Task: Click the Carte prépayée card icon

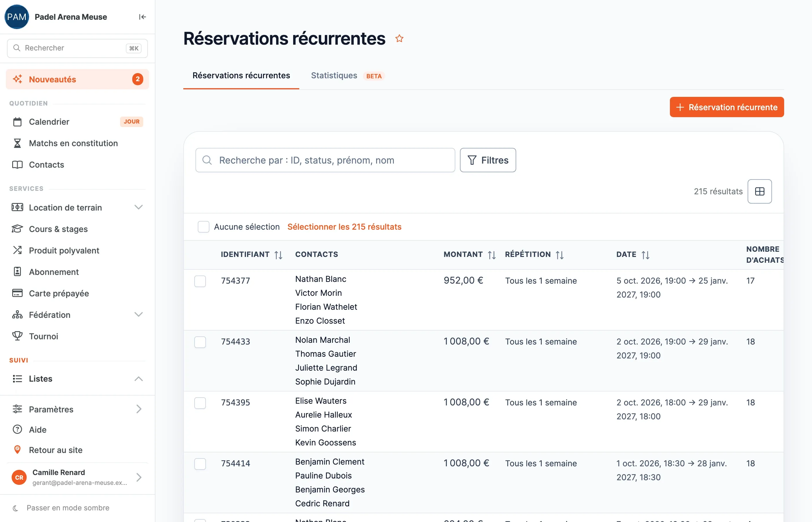Action: tap(17, 293)
